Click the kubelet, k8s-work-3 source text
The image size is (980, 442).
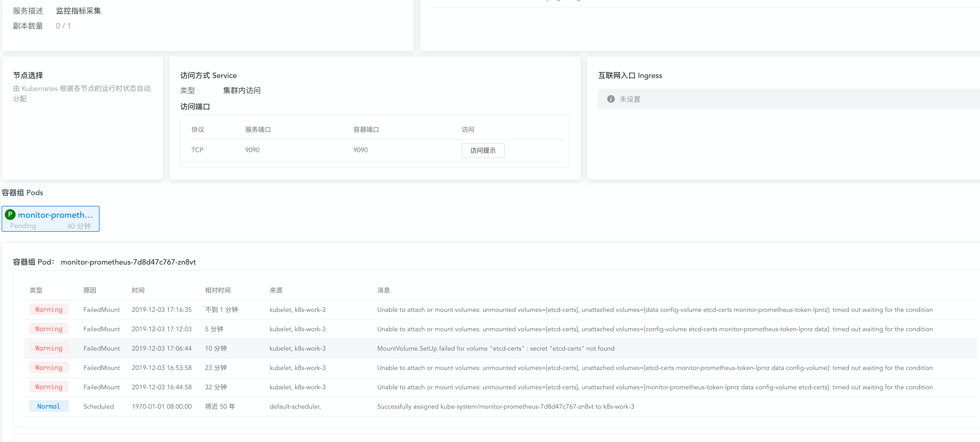298,309
